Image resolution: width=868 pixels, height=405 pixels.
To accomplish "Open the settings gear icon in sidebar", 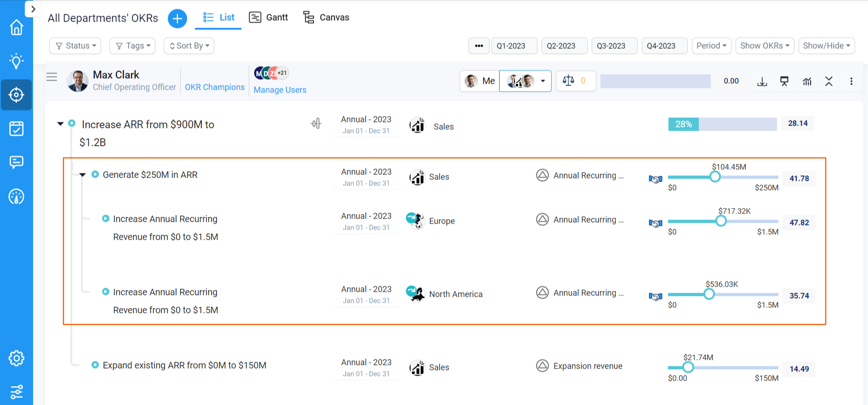I will coord(17,358).
